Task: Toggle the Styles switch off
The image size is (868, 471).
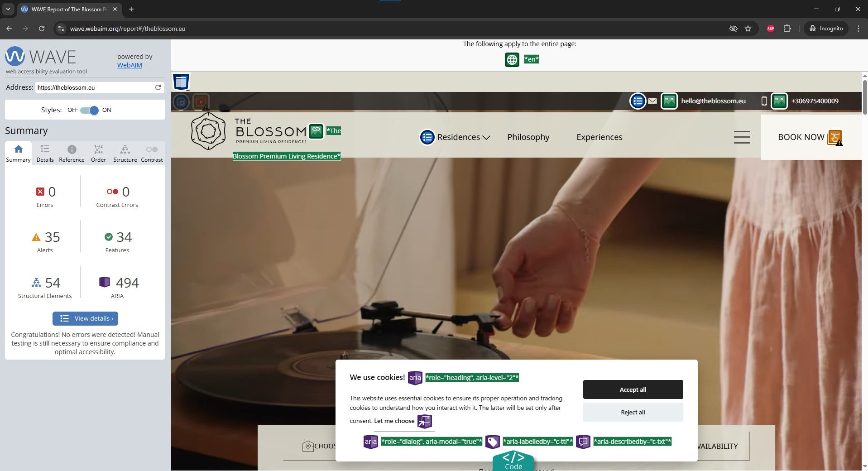Action: pyautogui.click(x=90, y=110)
